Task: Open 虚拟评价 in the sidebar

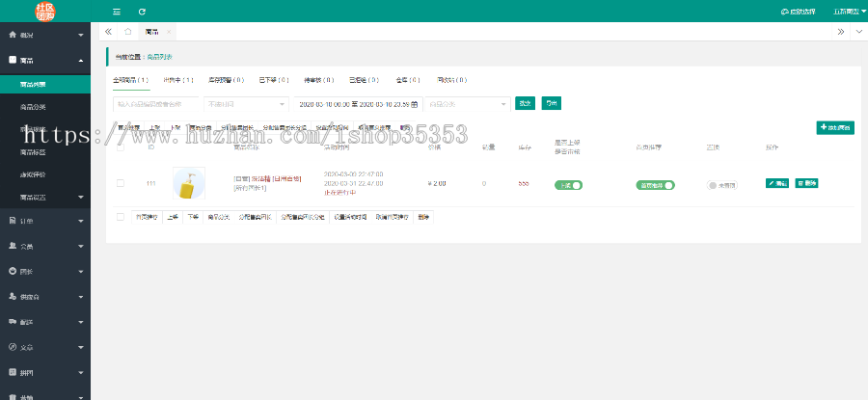Action: (44, 174)
